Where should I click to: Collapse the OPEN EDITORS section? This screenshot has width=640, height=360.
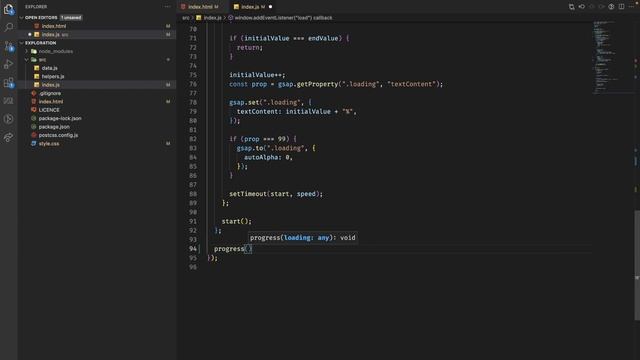[22, 18]
